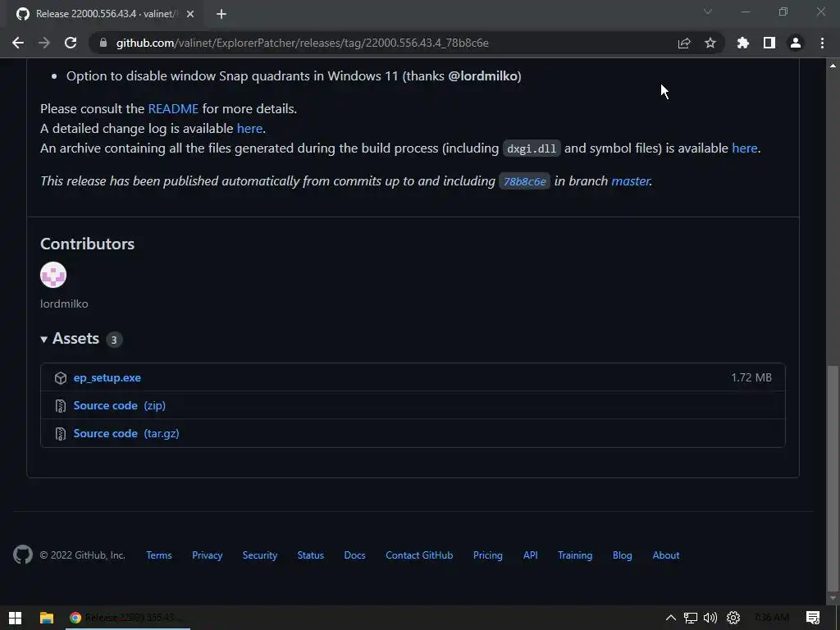
Task: Open the settings gear tray icon
Action: click(x=733, y=618)
